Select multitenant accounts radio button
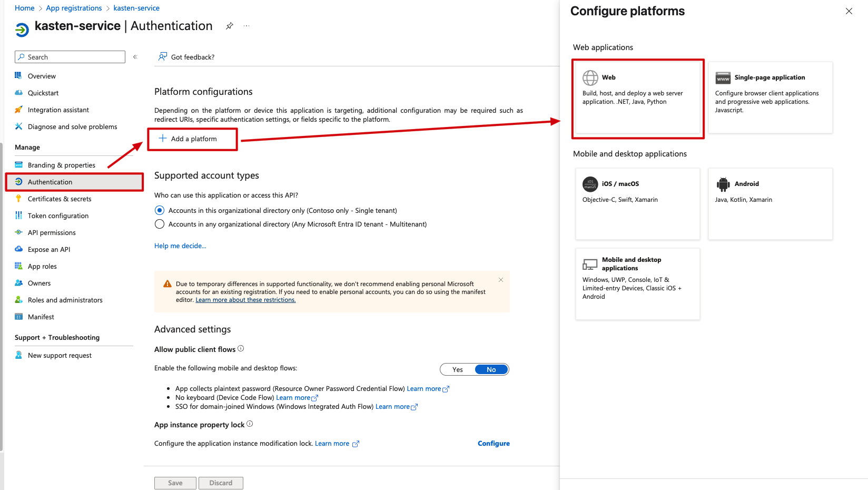 click(160, 224)
